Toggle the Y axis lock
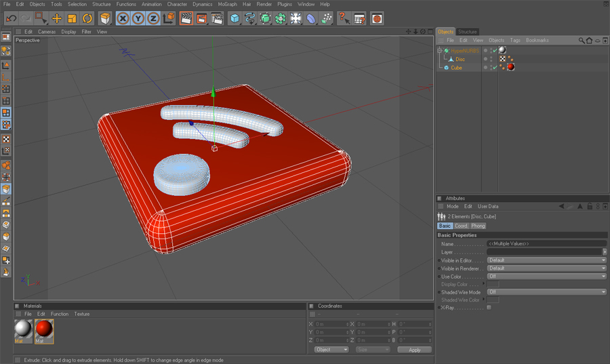The height and width of the screenshot is (364, 610). tap(138, 18)
